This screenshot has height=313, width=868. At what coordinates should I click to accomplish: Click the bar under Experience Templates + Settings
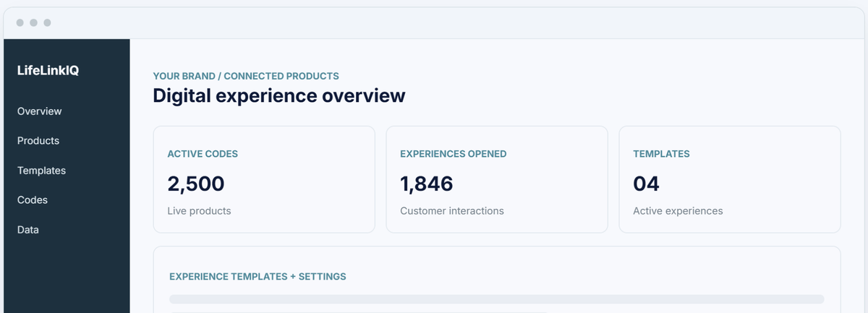(497, 299)
